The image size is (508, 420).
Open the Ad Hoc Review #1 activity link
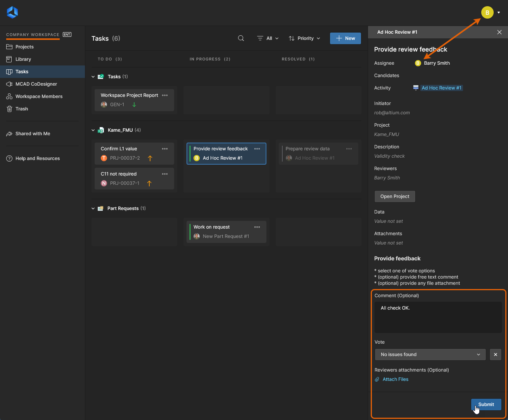click(442, 88)
